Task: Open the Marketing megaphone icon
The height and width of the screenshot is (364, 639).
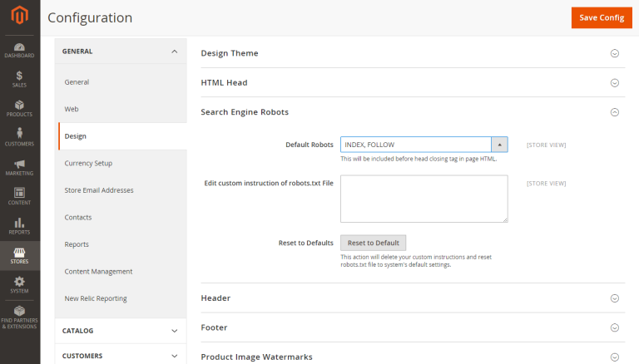Action: point(19,167)
